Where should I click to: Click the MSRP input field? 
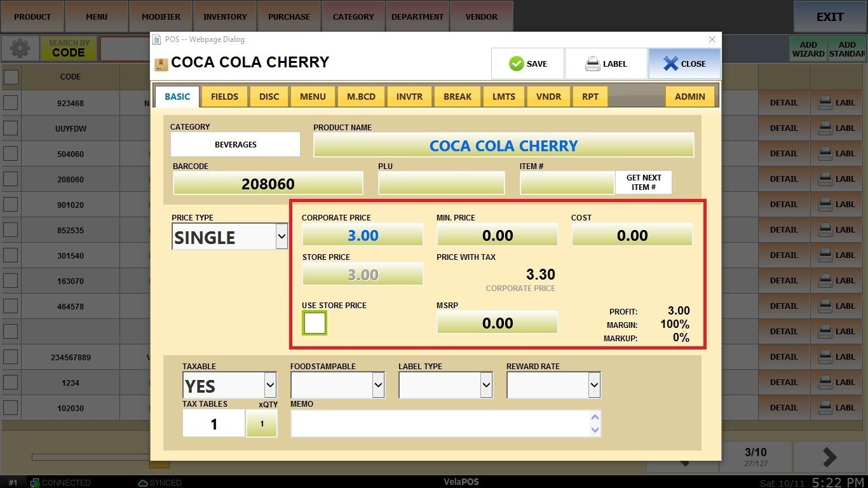(498, 323)
